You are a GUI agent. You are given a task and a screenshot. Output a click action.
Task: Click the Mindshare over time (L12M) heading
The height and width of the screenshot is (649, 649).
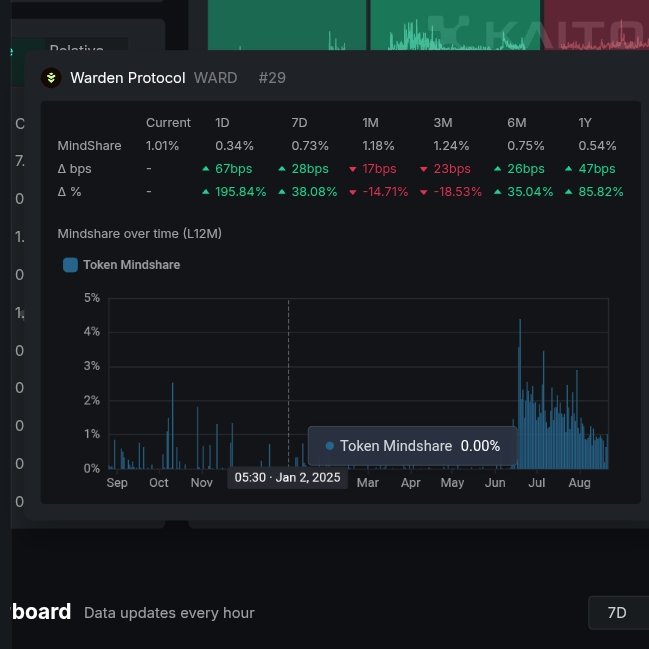(139, 233)
